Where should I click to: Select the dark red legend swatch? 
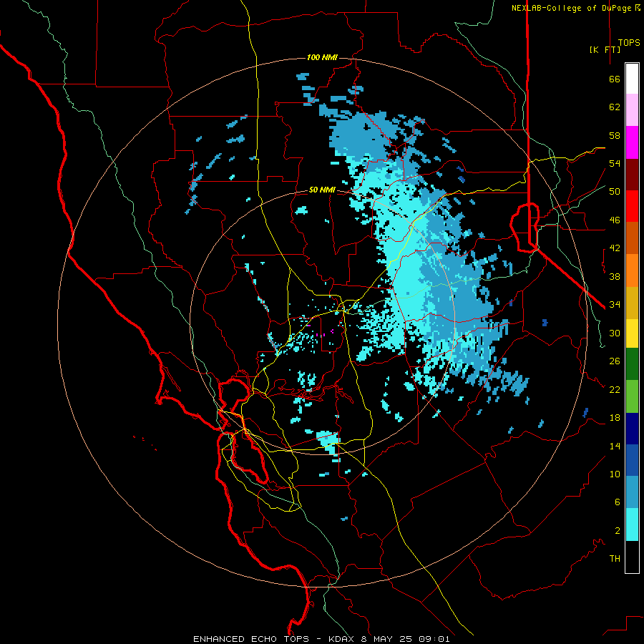point(632,174)
